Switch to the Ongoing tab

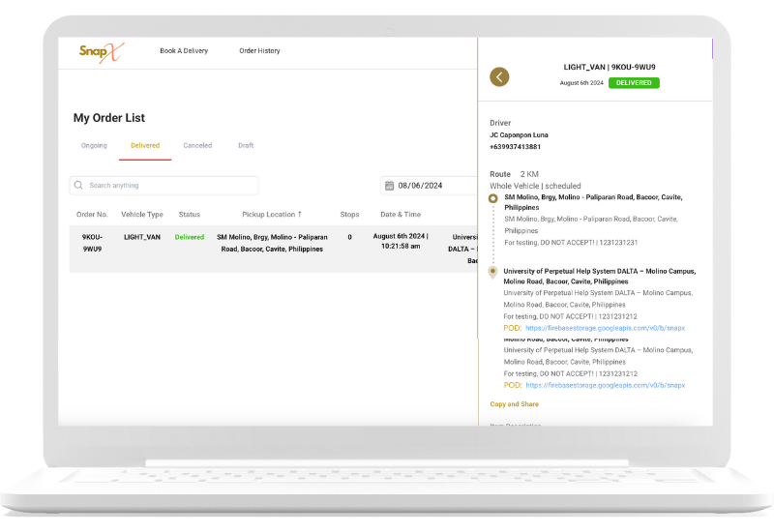coord(94,146)
